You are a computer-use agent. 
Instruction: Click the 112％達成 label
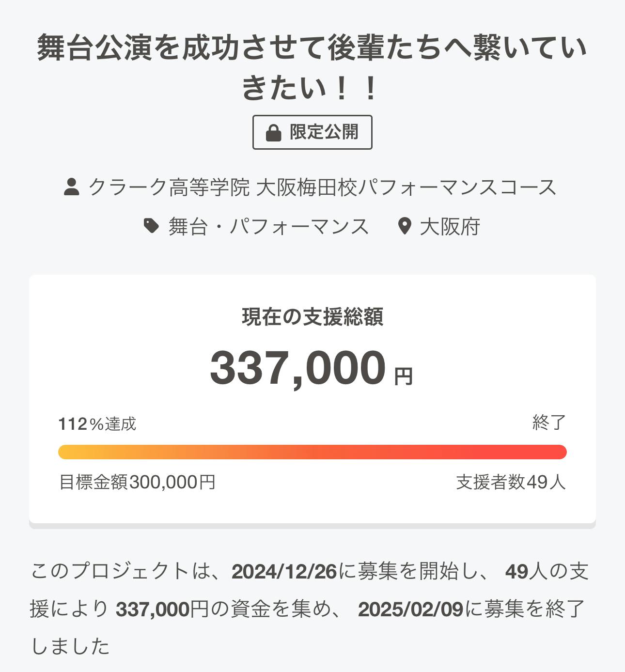point(97,424)
